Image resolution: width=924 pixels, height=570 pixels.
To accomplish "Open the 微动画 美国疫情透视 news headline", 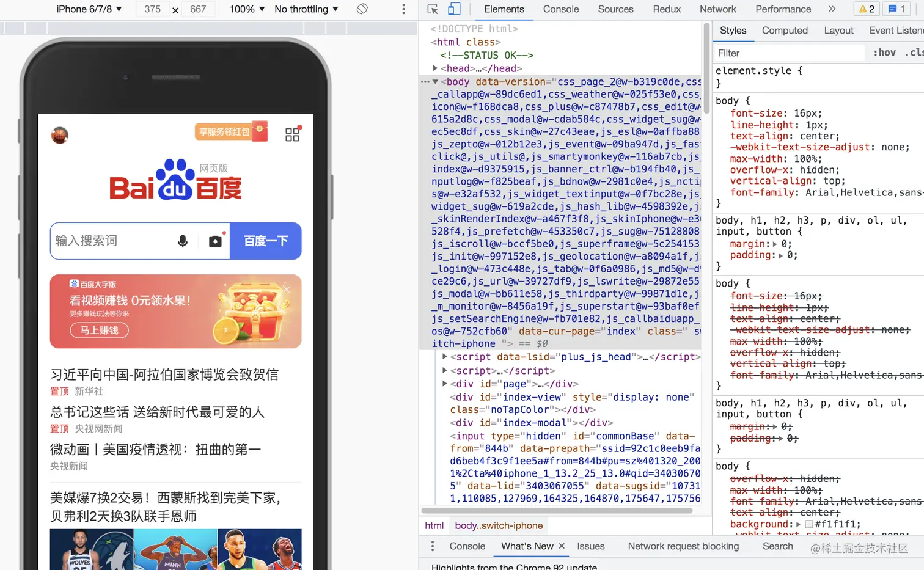I will 156,450.
